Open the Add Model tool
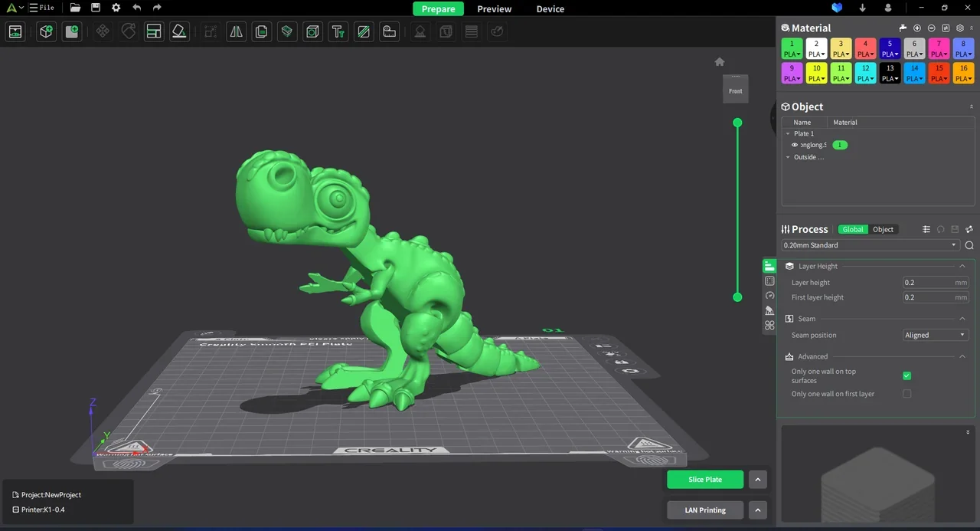Screen dimensions: 980x531 point(46,31)
